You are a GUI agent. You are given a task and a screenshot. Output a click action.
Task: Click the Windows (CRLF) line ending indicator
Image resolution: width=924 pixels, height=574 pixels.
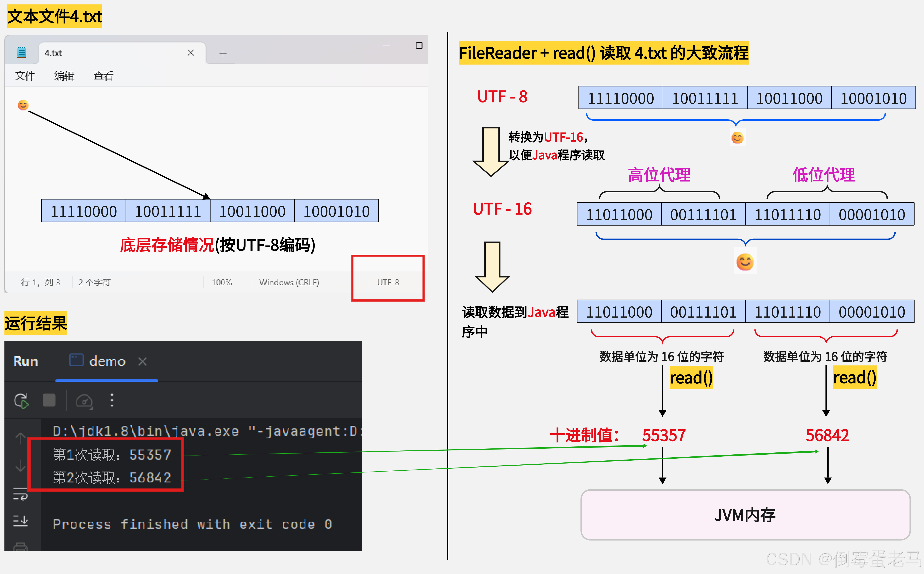[x=289, y=282]
